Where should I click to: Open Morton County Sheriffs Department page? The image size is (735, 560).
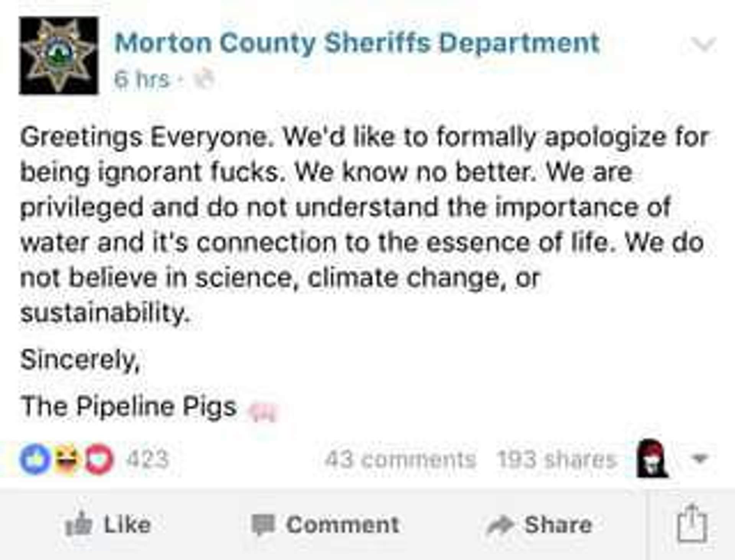click(x=357, y=43)
